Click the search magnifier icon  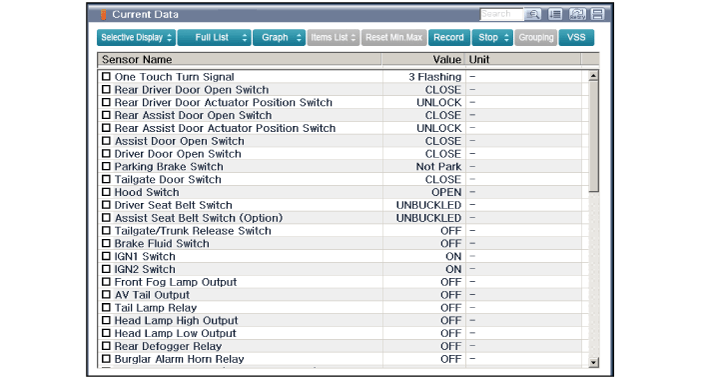click(x=532, y=14)
